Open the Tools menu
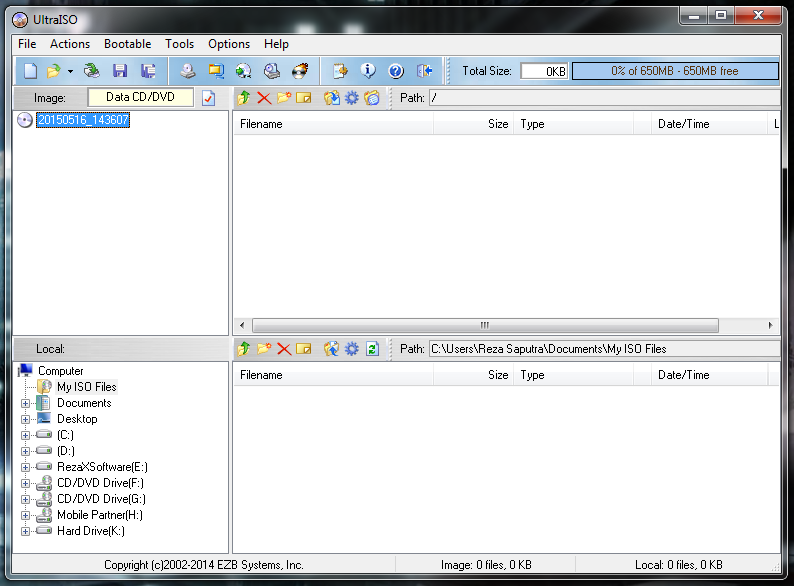The width and height of the screenshot is (794, 586). point(180,44)
